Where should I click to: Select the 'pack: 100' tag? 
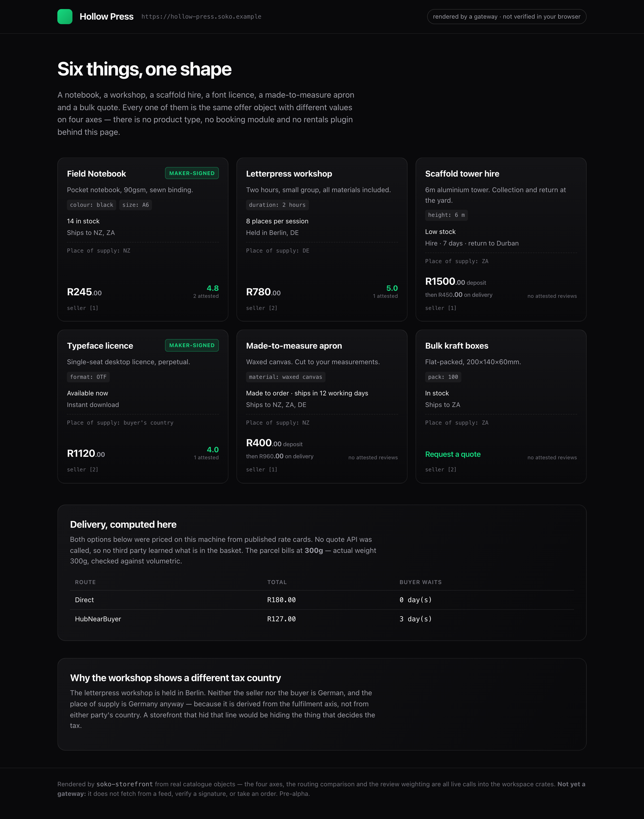pyautogui.click(x=443, y=377)
